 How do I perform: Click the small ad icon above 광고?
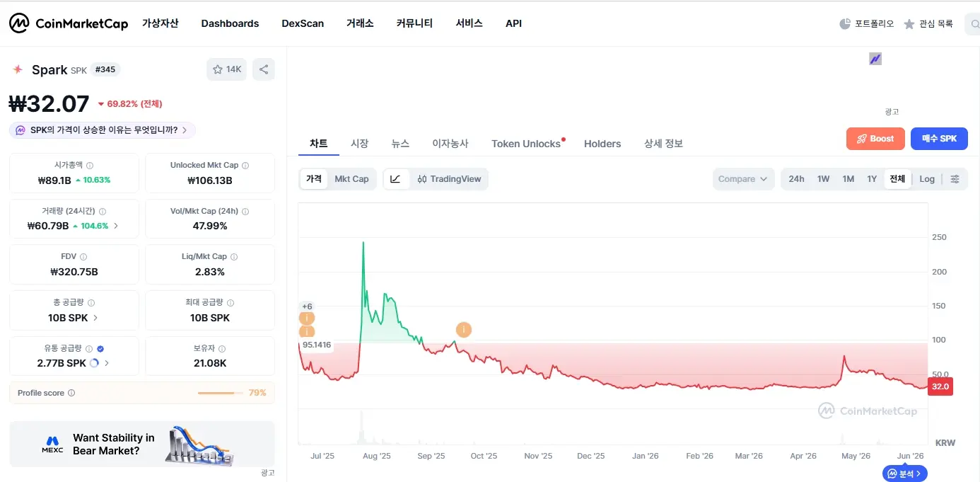pyautogui.click(x=875, y=59)
